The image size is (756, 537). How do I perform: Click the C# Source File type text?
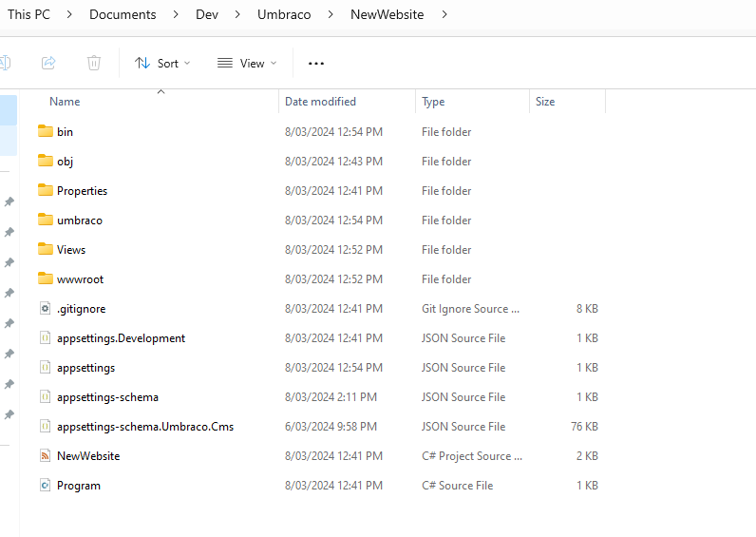pos(457,485)
